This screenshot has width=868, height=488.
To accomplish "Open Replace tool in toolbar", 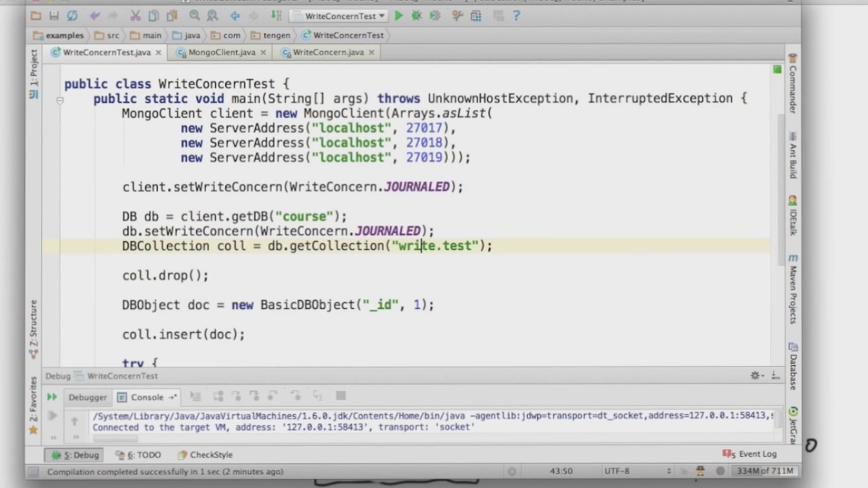I will pyautogui.click(x=212, y=16).
